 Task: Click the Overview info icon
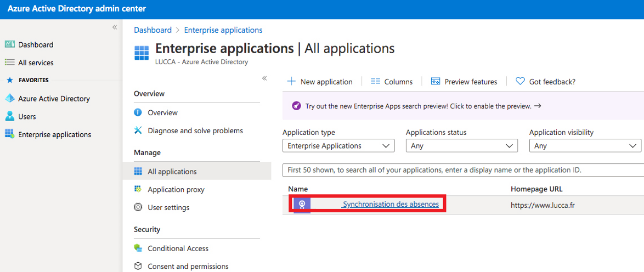[138, 112]
